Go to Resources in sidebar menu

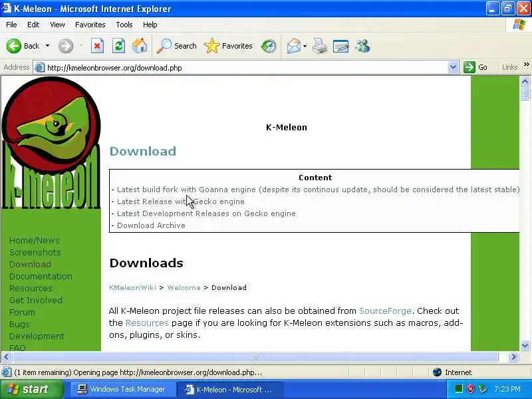click(x=31, y=289)
